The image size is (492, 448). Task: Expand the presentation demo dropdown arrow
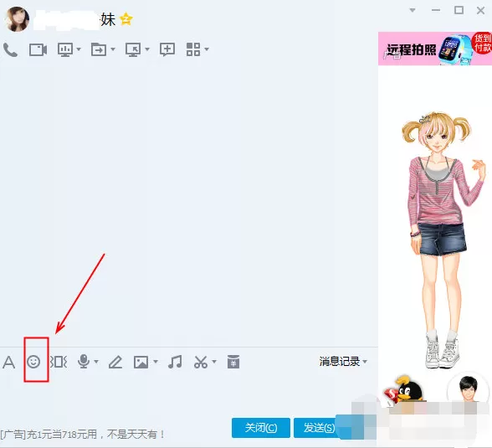pos(79,49)
